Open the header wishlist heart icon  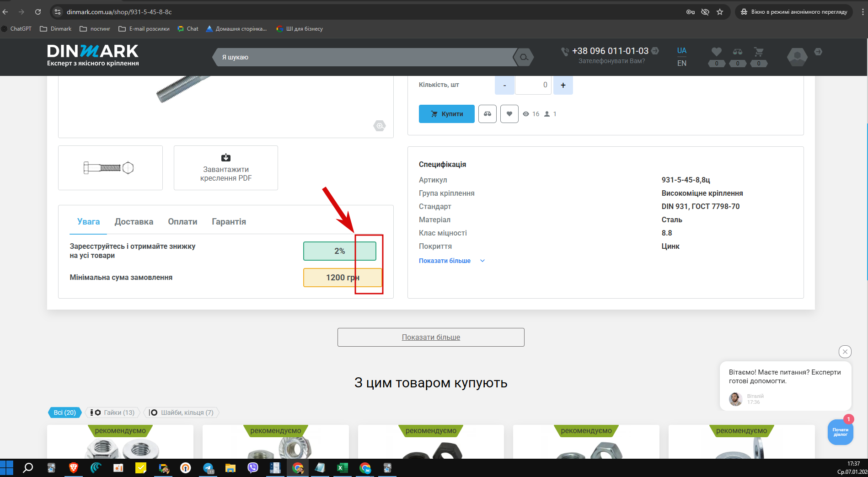click(717, 52)
